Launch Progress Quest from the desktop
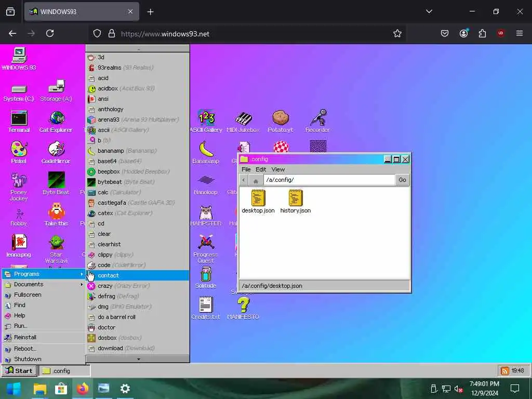 click(x=206, y=249)
